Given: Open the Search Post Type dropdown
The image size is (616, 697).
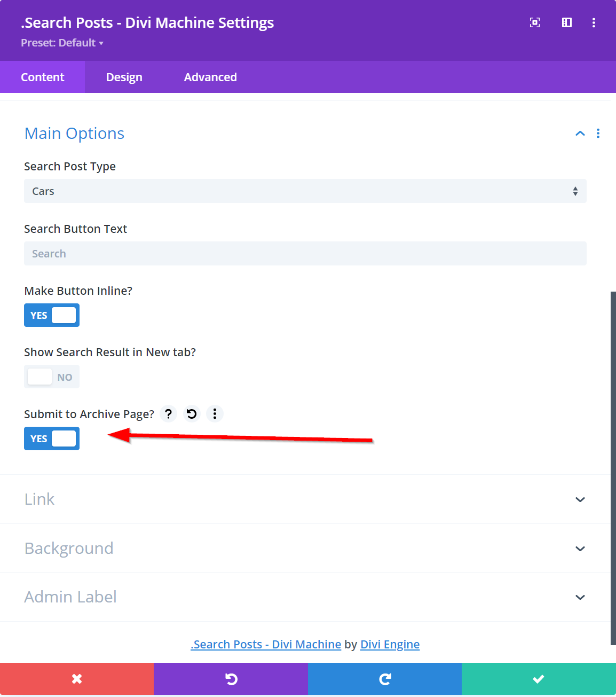Looking at the screenshot, I should [305, 191].
